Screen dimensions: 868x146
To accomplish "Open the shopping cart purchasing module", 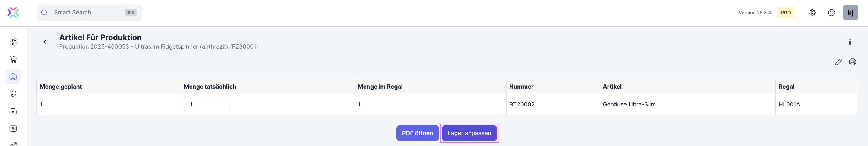I will pyautogui.click(x=13, y=59).
